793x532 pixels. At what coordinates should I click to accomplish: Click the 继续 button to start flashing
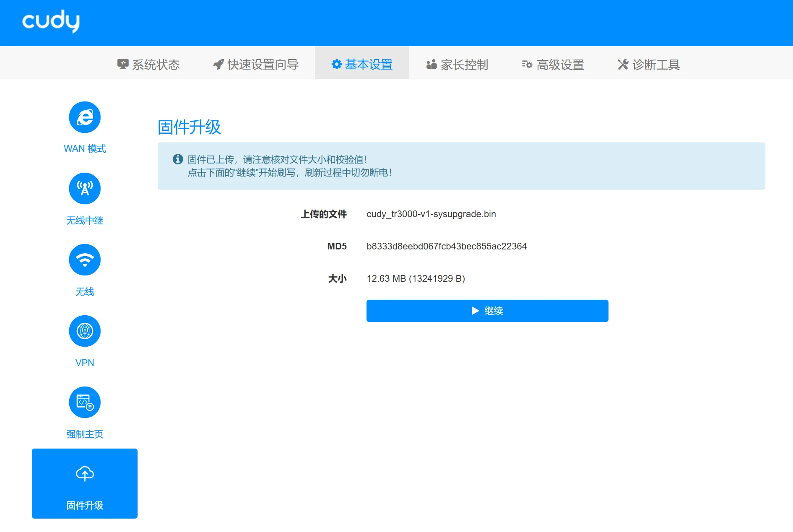click(x=487, y=311)
